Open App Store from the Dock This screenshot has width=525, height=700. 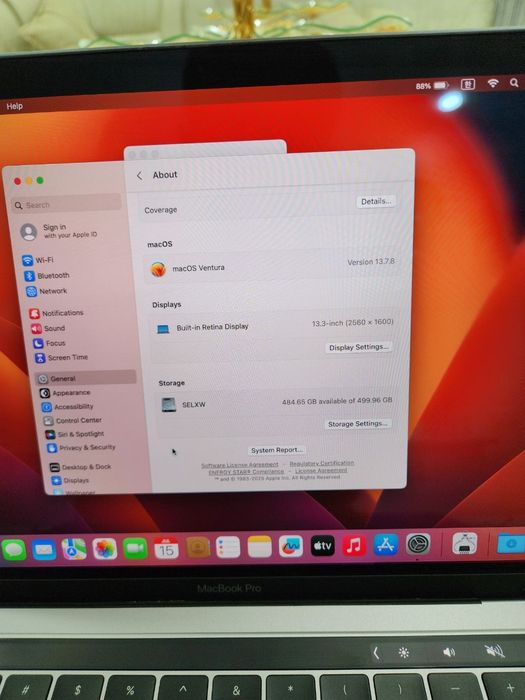(386, 545)
